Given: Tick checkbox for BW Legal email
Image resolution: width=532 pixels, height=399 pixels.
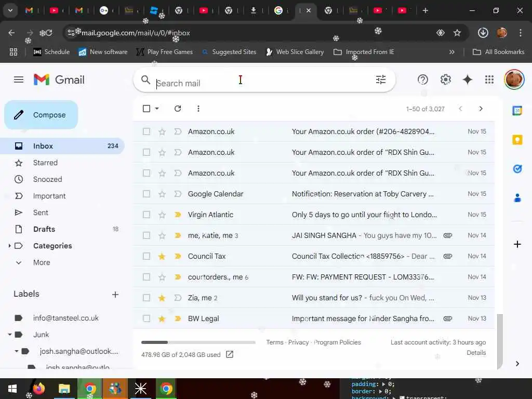Looking at the screenshot, I should pos(147,318).
